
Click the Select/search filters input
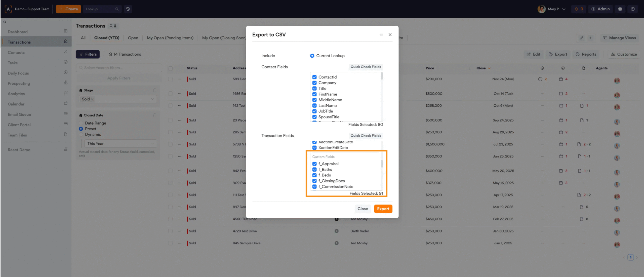click(119, 68)
